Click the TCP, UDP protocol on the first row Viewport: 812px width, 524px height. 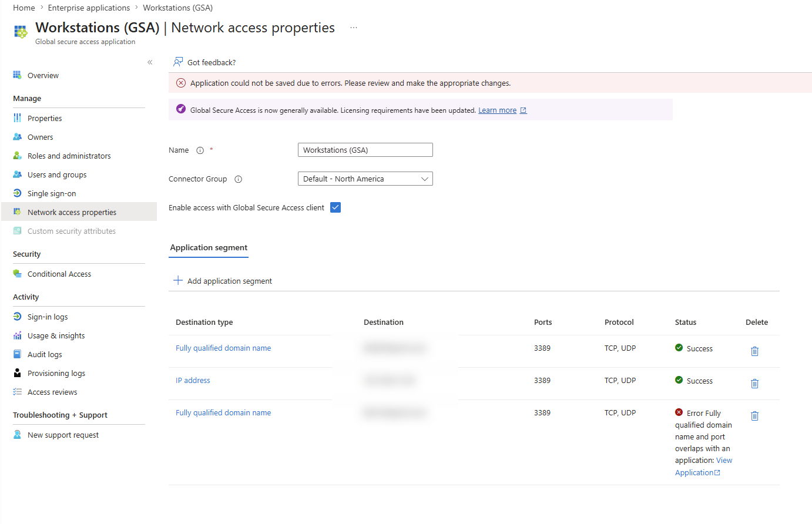click(x=620, y=348)
